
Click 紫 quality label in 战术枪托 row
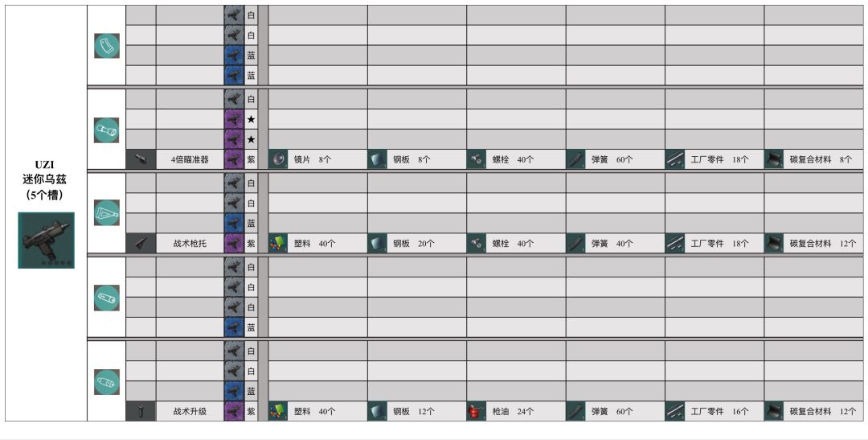252,243
